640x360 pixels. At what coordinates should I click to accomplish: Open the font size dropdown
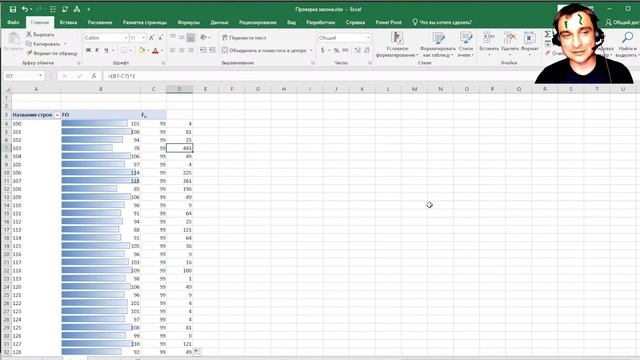click(144, 38)
